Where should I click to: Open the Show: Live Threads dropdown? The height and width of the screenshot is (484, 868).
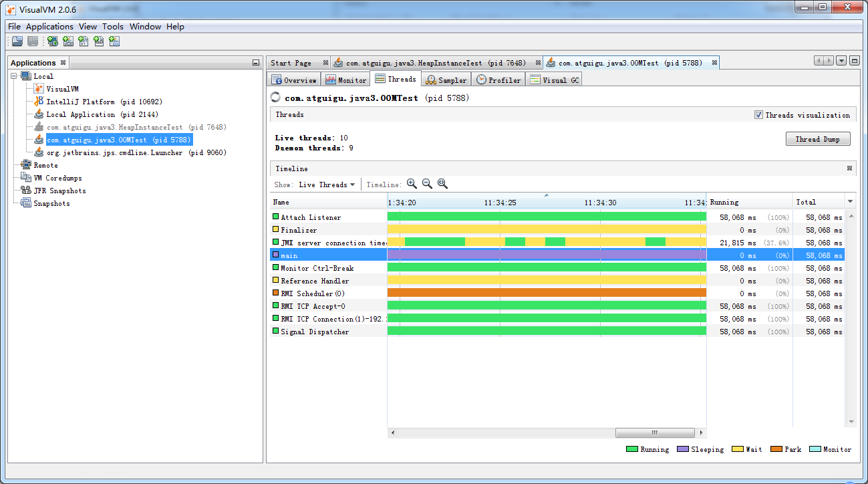pos(326,185)
